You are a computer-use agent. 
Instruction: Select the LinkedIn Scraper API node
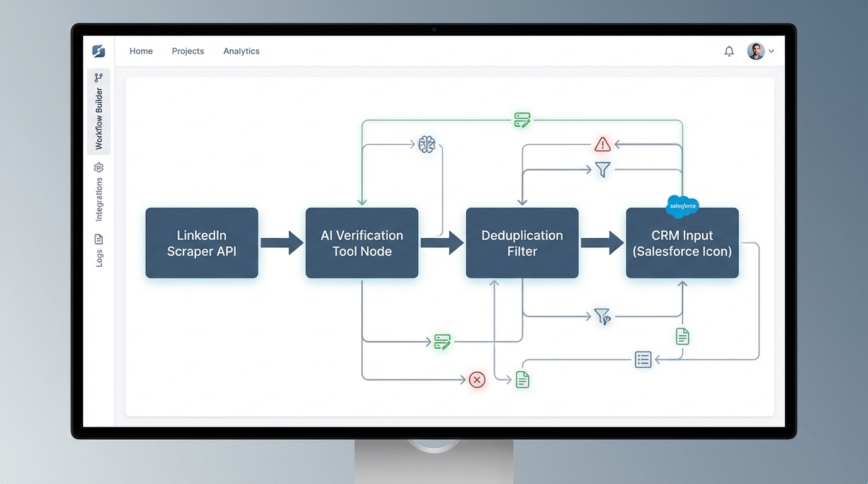point(201,243)
